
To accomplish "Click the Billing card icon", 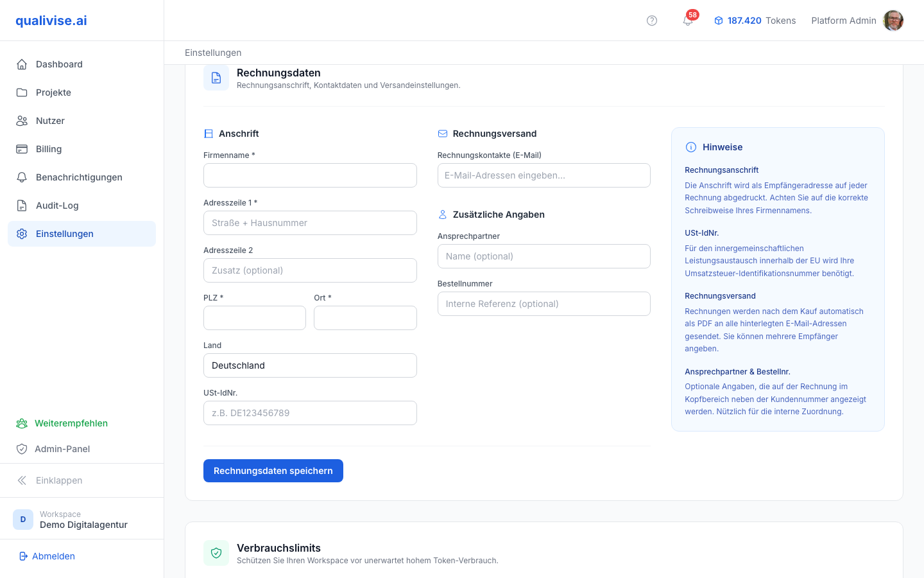I will (x=22, y=149).
